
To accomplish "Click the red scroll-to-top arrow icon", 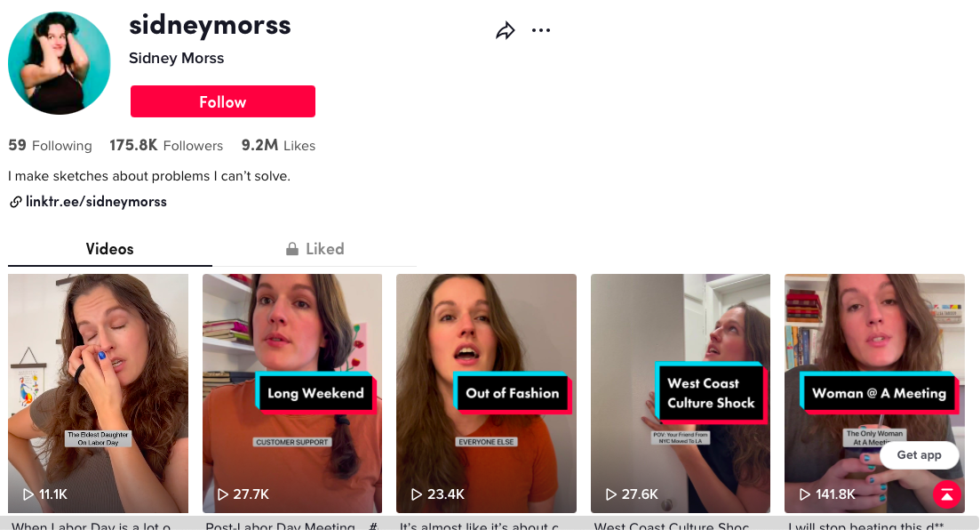I will point(947,494).
